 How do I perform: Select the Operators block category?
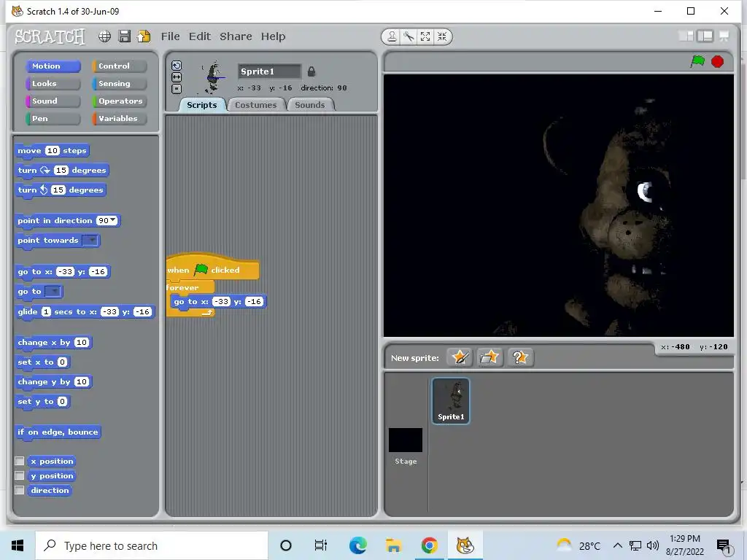point(120,101)
